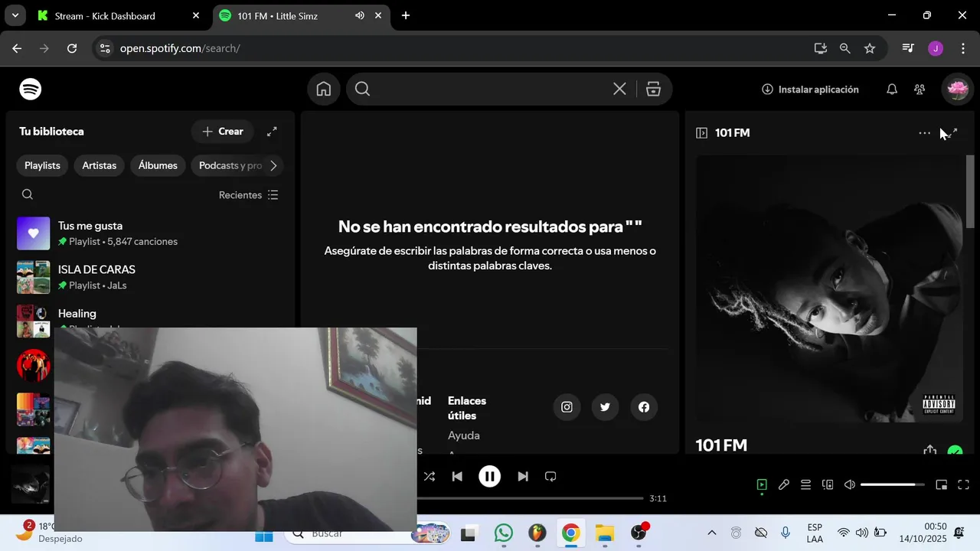Image resolution: width=980 pixels, height=551 pixels.
Task: Show hidden system tray icons
Action: click(x=712, y=533)
